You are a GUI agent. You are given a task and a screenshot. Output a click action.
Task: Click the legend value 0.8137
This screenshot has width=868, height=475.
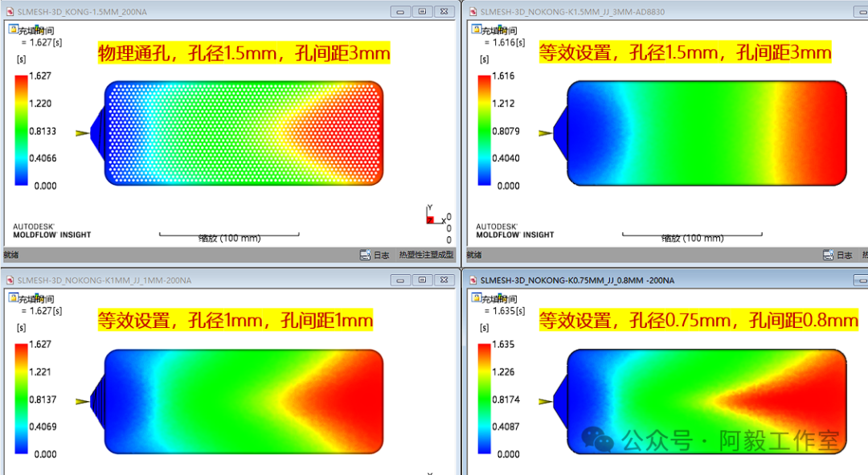coord(43,399)
